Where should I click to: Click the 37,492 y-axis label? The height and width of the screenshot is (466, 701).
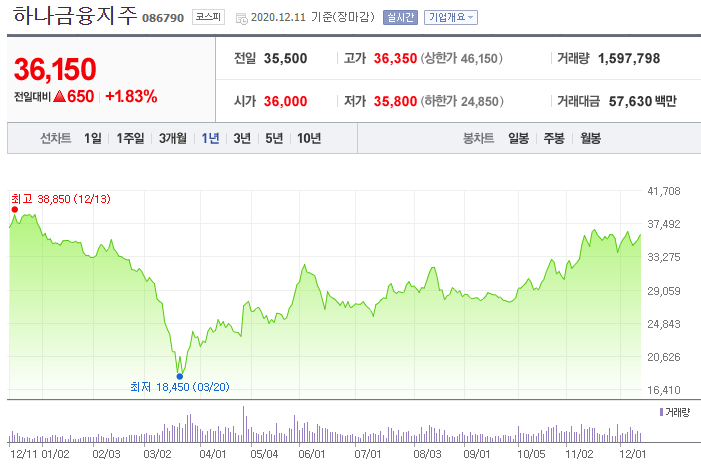click(x=664, y=224)
